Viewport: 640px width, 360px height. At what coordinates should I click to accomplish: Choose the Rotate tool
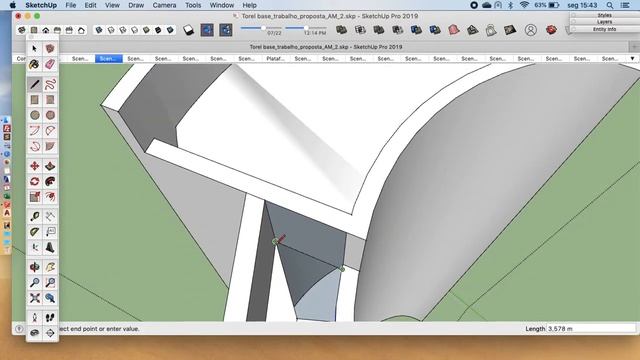click(35, 181)
